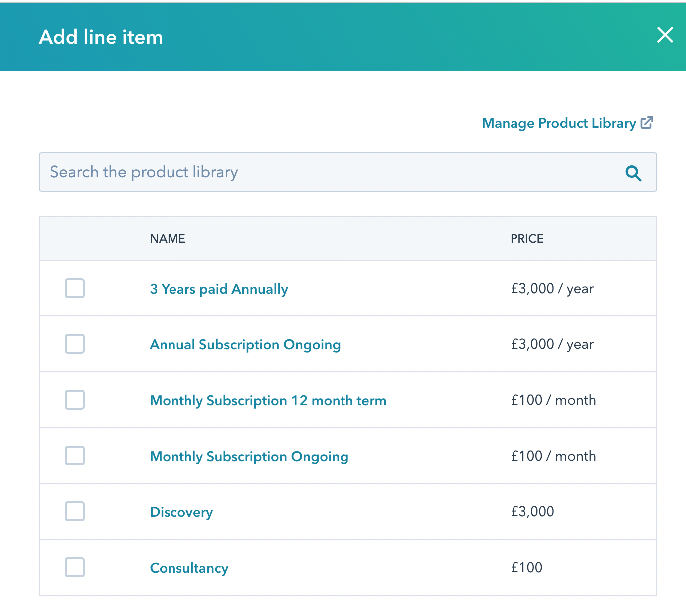The width and height of the screenshot is (686, 616).
Task: Open the Discovery product details
Action: click(181, 512)
